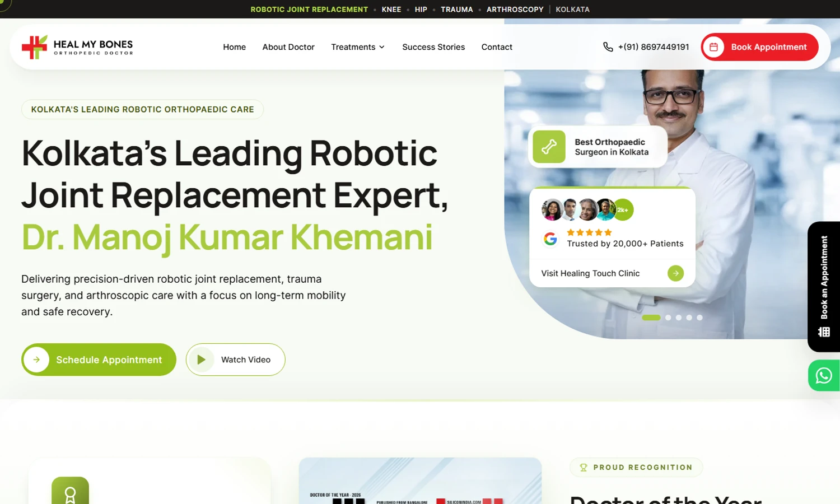Click the phone handset icon
The width and height of the screenshot is (840, 504).
click(x=608, y=47)
